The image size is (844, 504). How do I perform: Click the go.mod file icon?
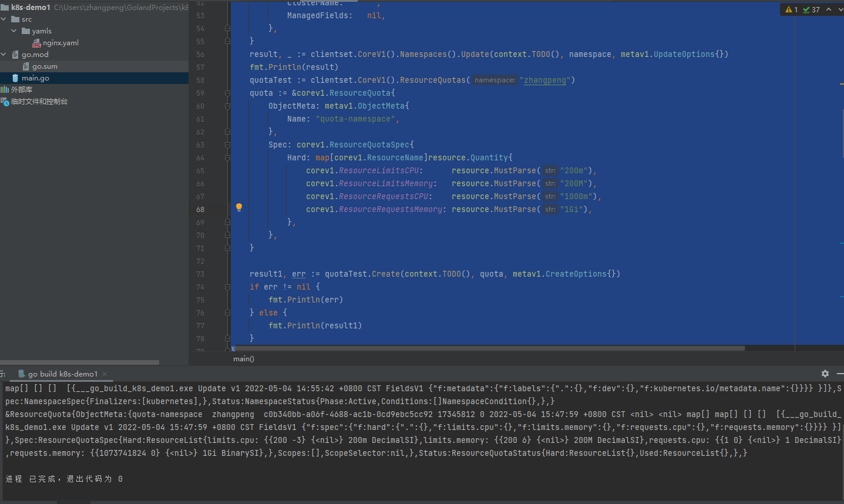15,55
